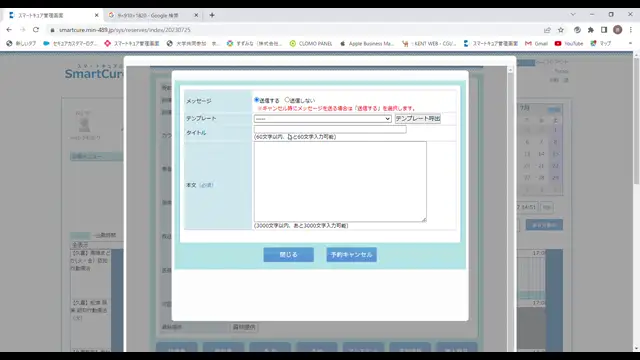Open the share page icon

[x=547, y=30]
